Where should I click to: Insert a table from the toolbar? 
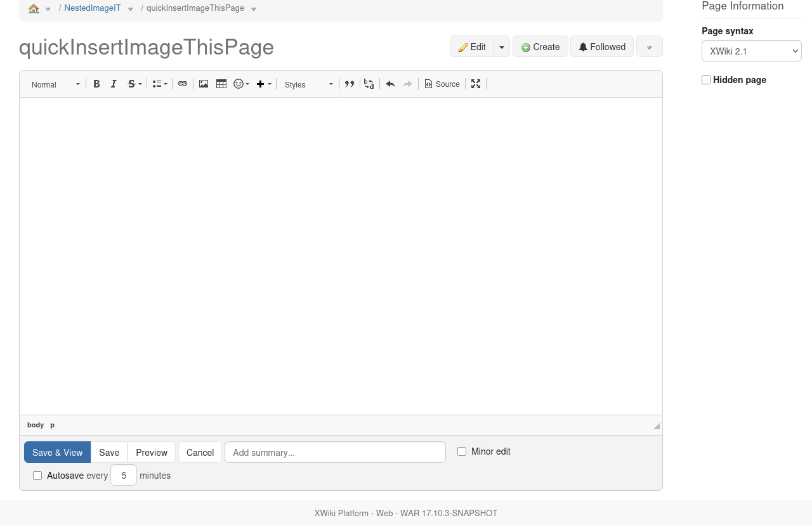tap(221, 84)
